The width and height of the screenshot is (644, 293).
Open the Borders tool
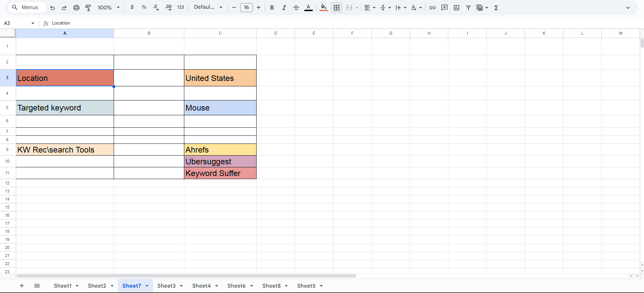(x=336, y=7)
